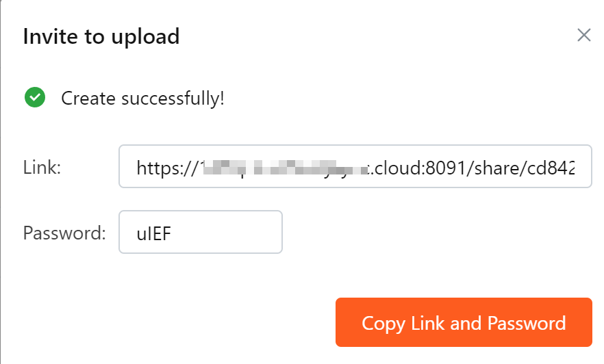Click the "Invite to upload" dialog title
Screen dimensions: 604x364
(x=101, y=37)
